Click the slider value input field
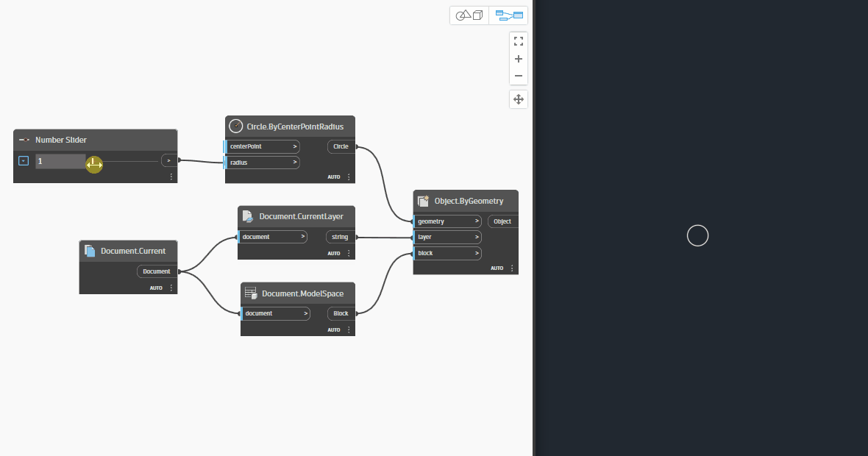This screenshot has height=456, width=868. (x=60, y=160)
